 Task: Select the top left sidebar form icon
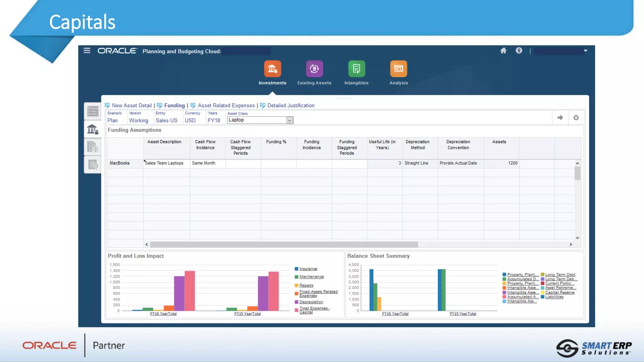click(x=93, y=111)
